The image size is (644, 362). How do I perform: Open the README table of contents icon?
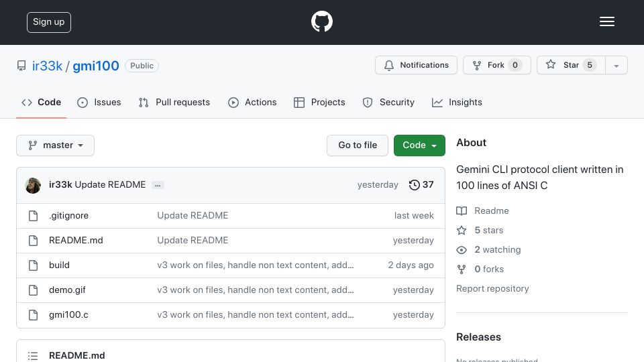pos(33,356)
